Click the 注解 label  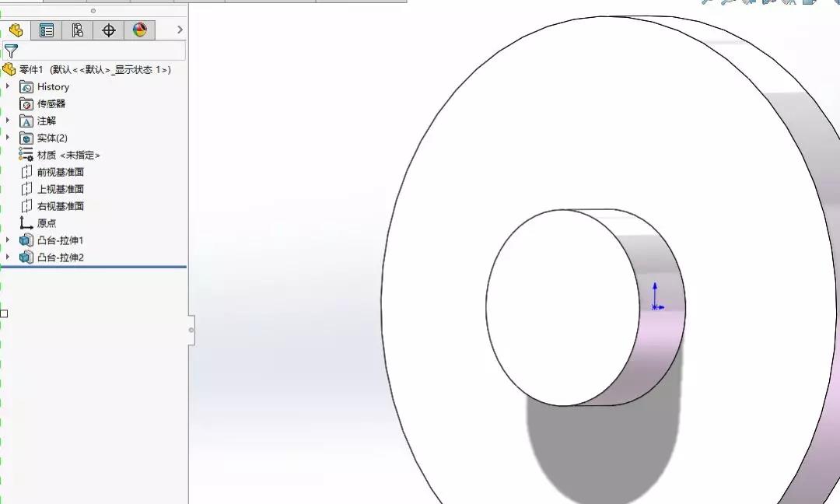[x=46, y=121]
